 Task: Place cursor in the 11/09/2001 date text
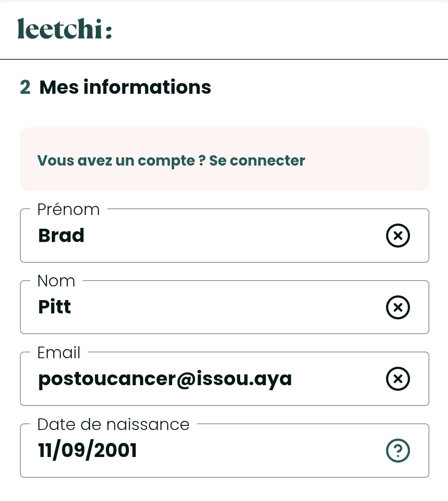tap(88, 451)
